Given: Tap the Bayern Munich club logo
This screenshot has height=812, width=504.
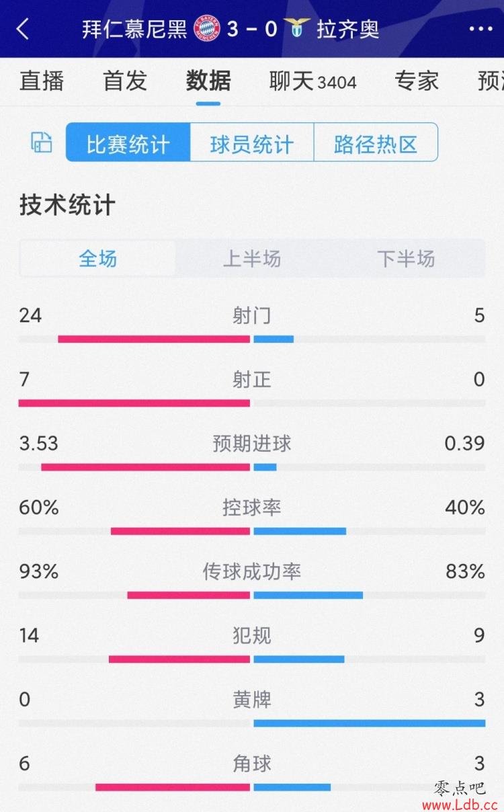Looking at the screenshot, I should point(207,29).
